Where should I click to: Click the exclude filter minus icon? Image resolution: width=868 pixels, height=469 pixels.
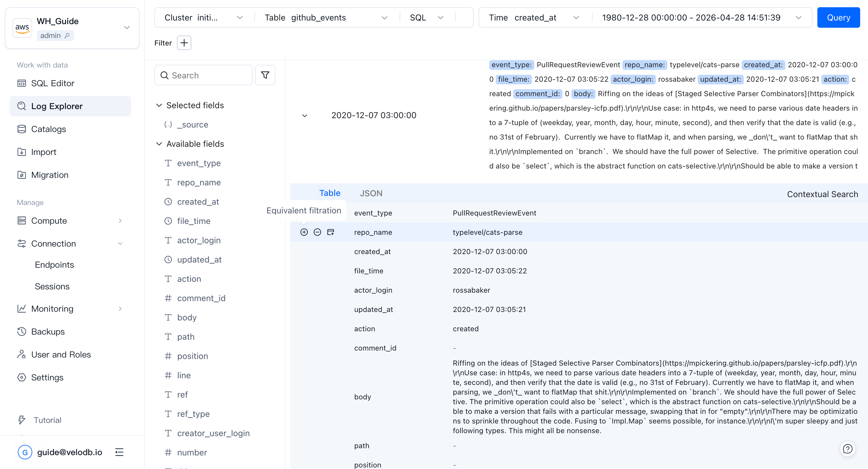[x=317, y=232]
